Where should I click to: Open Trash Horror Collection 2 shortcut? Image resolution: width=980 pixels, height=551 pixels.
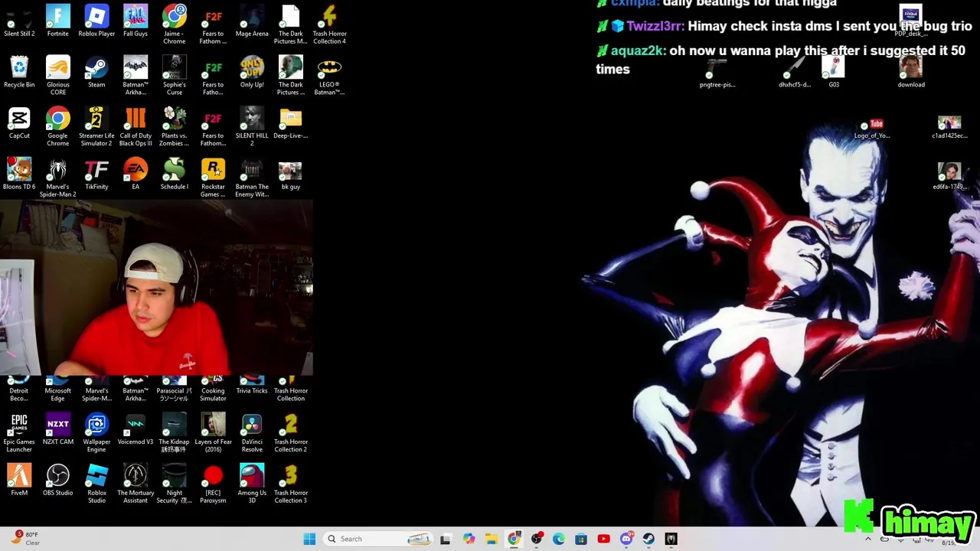tap(291, 433)
